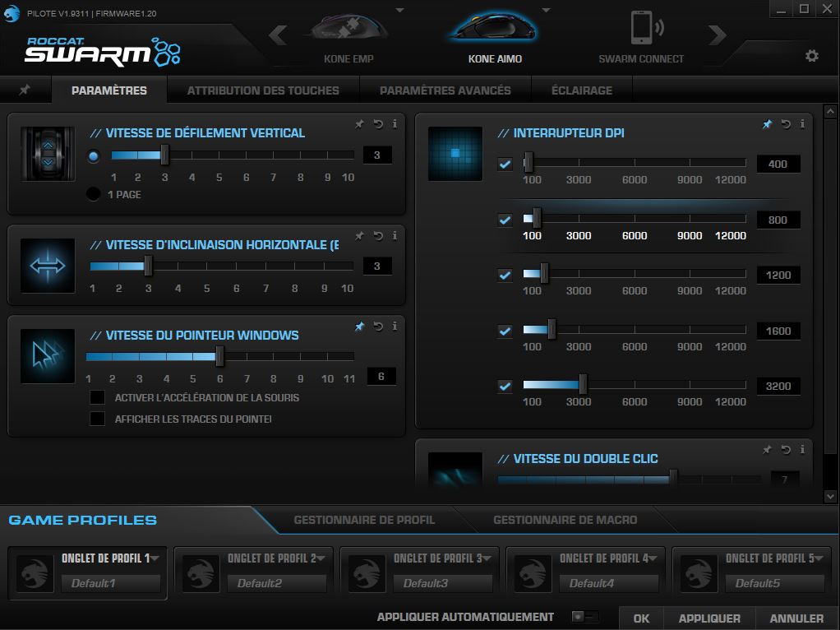This screenshot has width=840, height=630.
Task: Select the vertical scroll speed radio button
Action: coord(94,156)
